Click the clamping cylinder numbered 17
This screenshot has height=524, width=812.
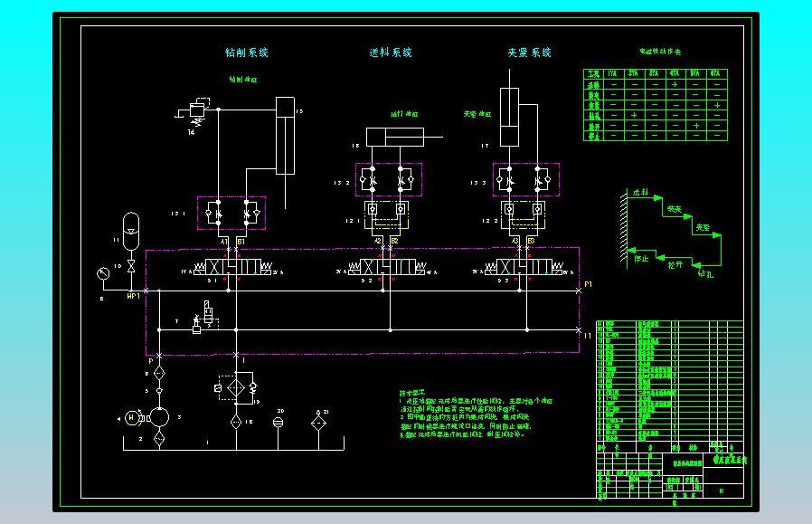[509, 117]
